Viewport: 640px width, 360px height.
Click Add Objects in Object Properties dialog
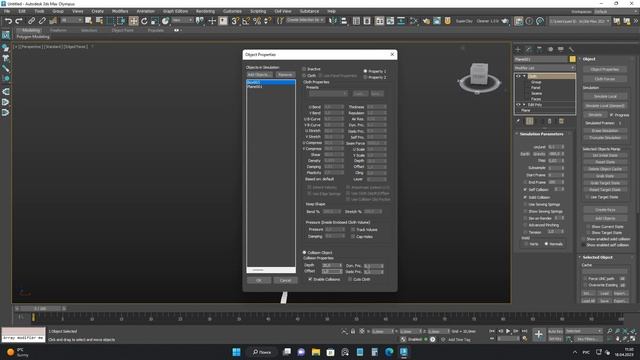260,75
